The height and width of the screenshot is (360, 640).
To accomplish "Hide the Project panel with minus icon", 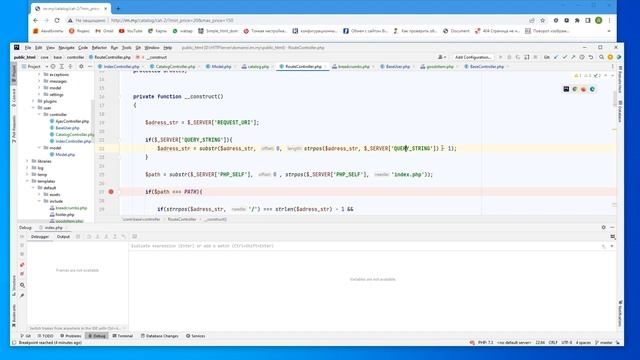I will pos(90,67).
